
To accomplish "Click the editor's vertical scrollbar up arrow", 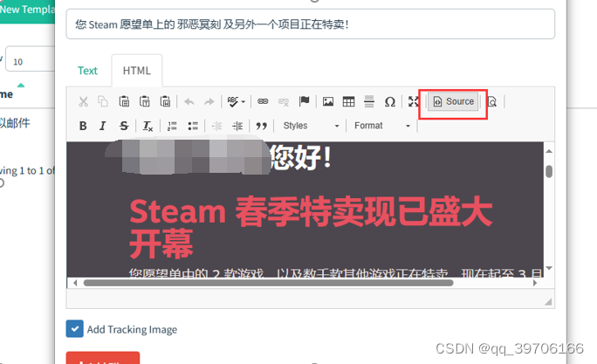I will pyautogui.click(x=549, y=151).
